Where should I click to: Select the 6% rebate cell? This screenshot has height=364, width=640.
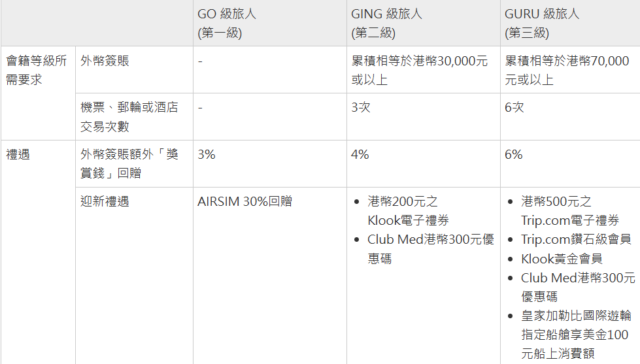[x=570, y=163]
